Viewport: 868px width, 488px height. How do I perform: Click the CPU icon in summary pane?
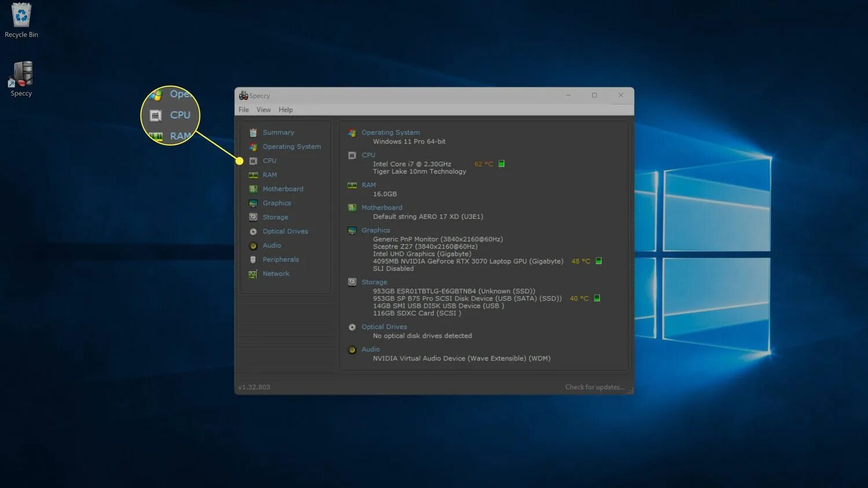pos(352,156)
